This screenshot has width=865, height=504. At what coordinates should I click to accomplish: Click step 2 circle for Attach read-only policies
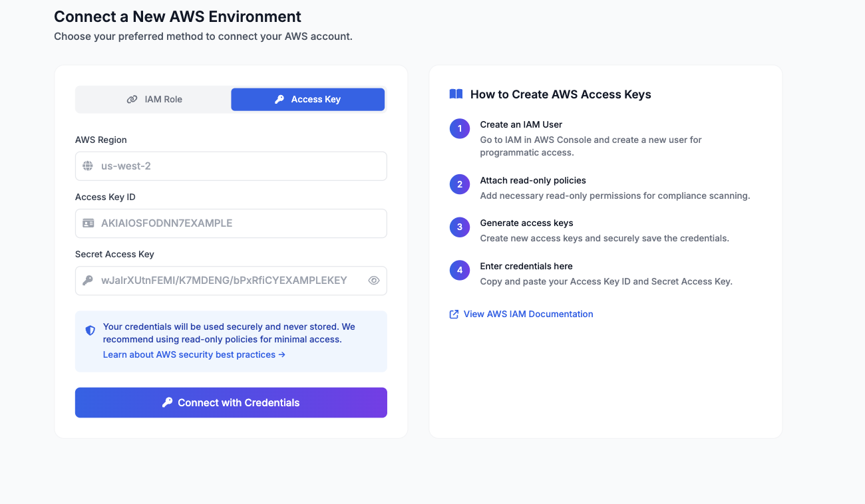pyautogui.click(x=460, y=184)
